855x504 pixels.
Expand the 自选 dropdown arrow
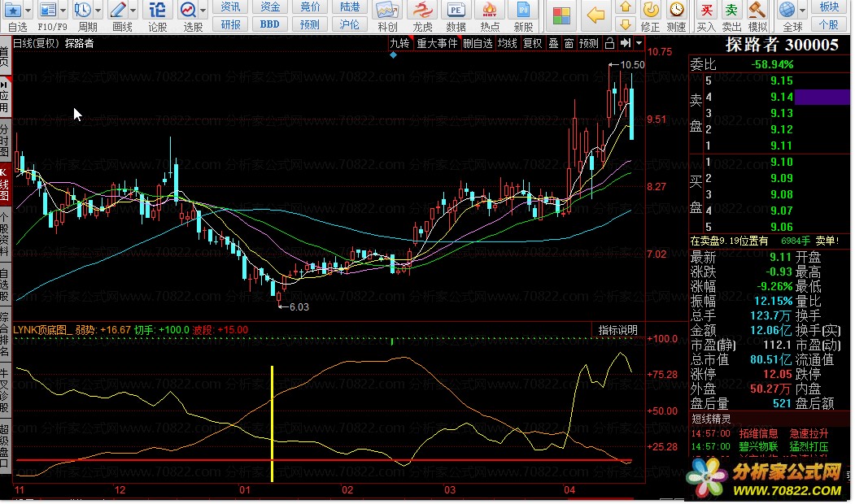(x=29, y=10)
